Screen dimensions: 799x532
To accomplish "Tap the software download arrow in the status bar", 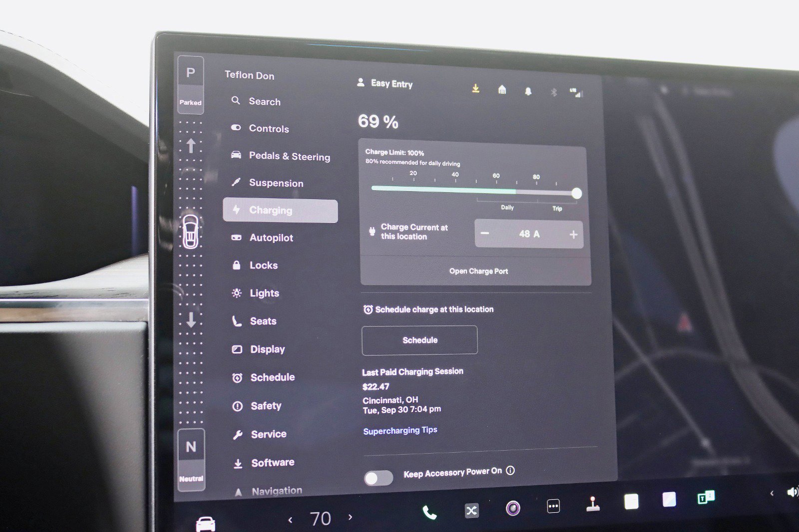I will click(x=475, y=88).
